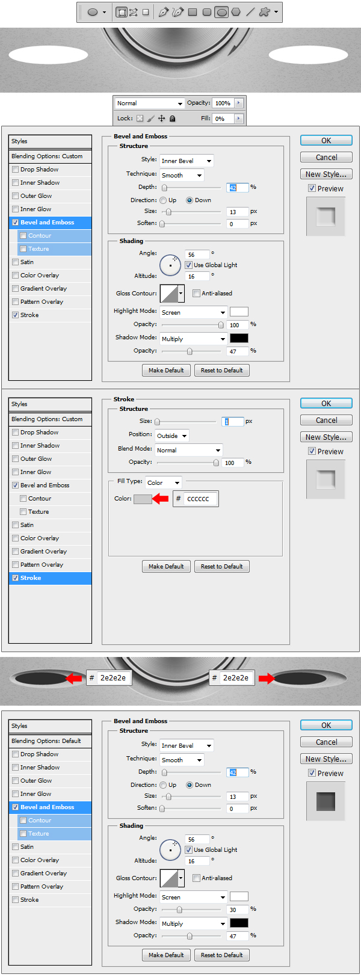Expand the Fill Type dropdown showing Color
The image size is (361, 980).
pyautogui.click(x=164, y=482)
